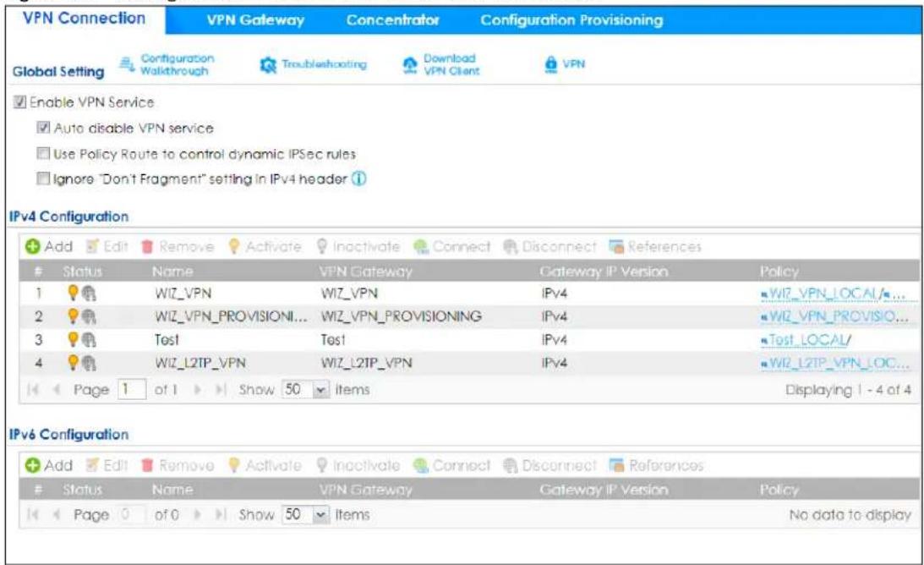Go to IPv4 table last page arrow

click(x=221, y=390)
